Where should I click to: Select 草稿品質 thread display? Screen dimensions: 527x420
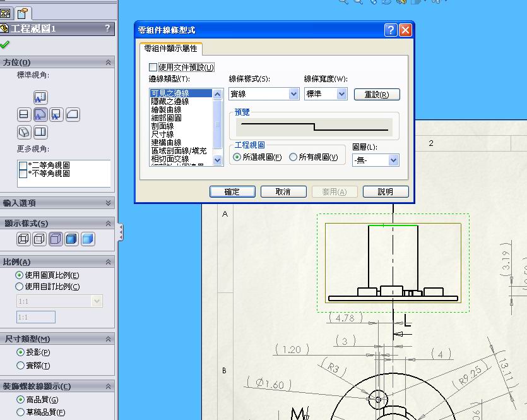[20, 412]
